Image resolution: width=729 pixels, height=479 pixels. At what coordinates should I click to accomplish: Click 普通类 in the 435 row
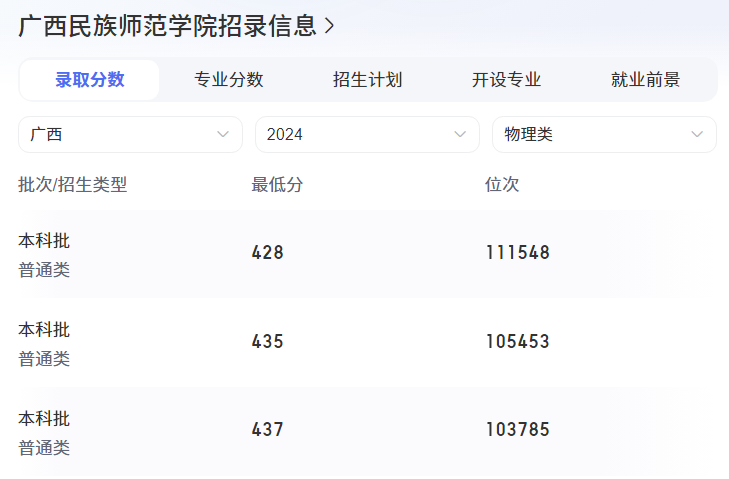point(44,359)
